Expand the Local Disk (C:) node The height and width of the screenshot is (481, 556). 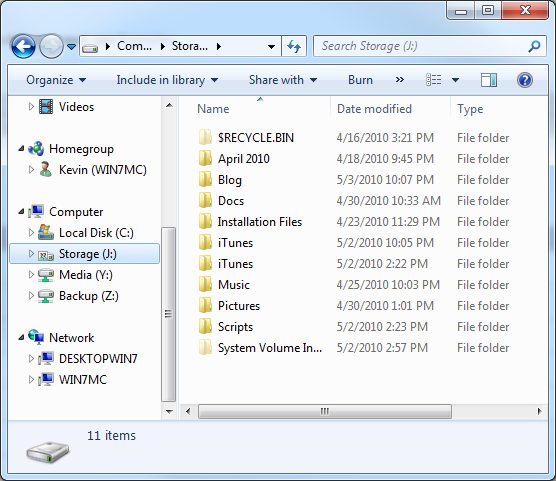(31, 232)
